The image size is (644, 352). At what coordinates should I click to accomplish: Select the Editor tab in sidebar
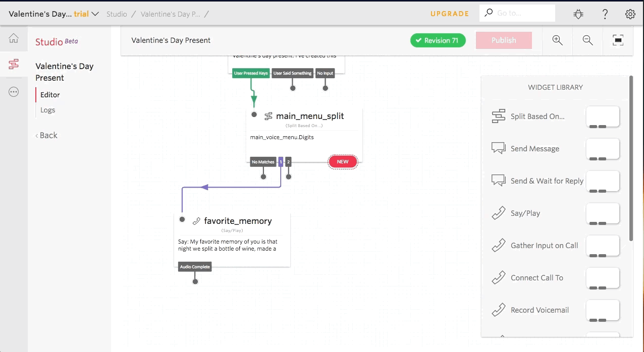50,95
